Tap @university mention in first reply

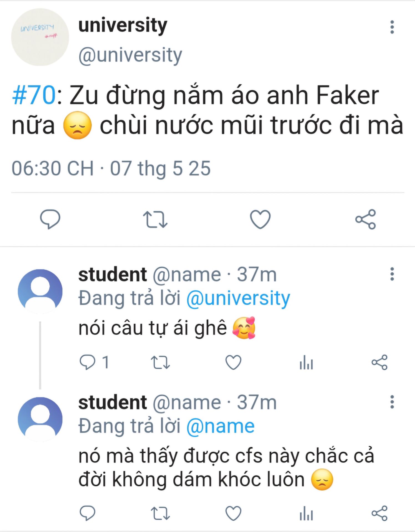pyautogui.click(x=238, y=298)
